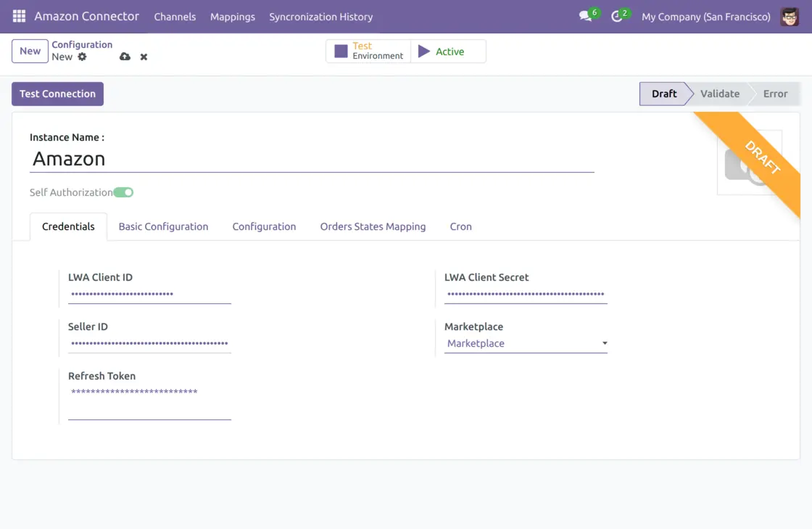
Task: Switch to the Basic Configuration tab
Action: pos(163,226)
